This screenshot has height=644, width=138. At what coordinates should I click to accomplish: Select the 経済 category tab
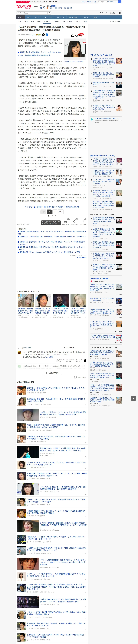pos(39,21)
